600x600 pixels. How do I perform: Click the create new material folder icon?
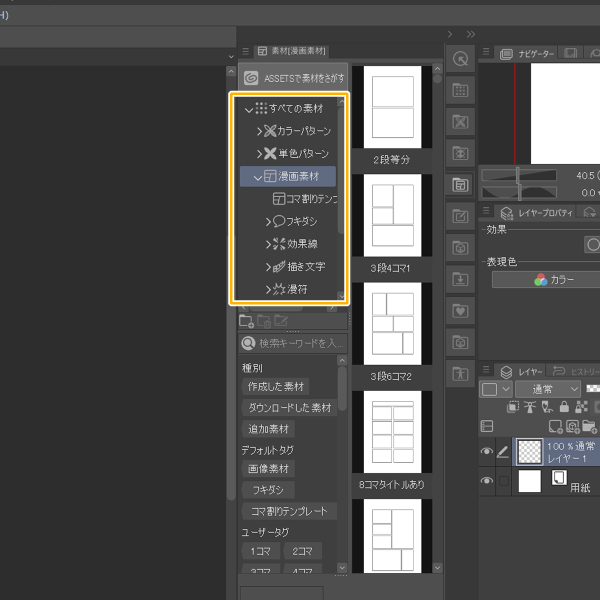(246, 321)
